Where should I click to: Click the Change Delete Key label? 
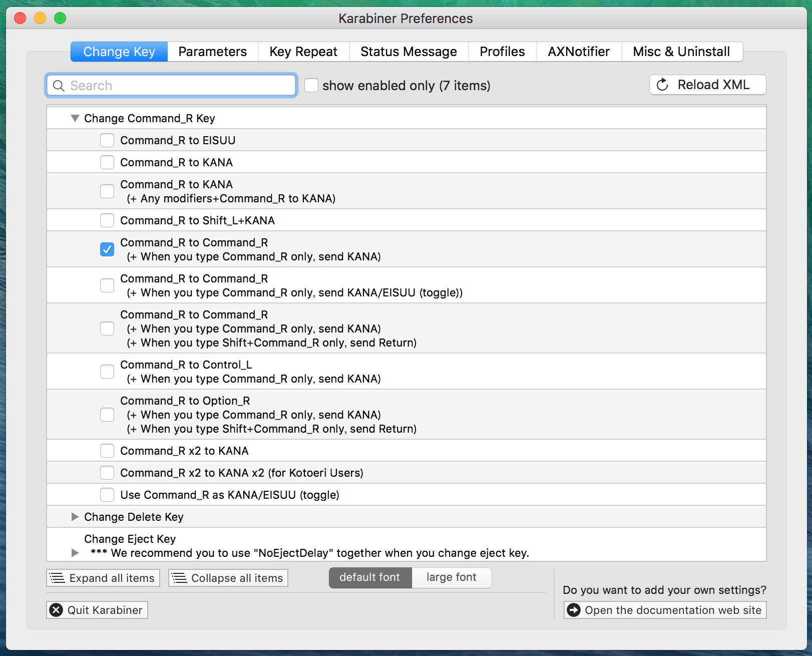pyautogui.click(x=134, y=517)
